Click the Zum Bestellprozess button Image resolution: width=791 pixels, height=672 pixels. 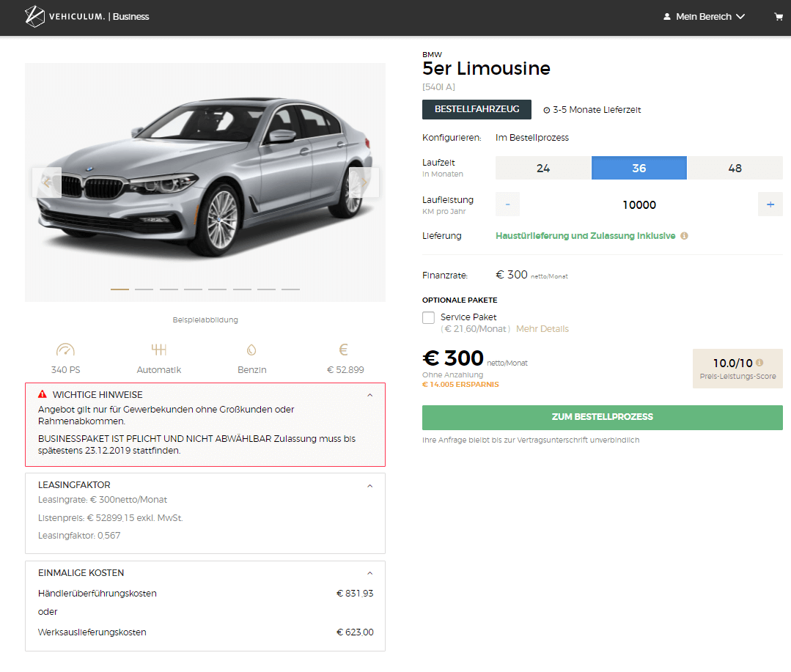pos(603,418)
